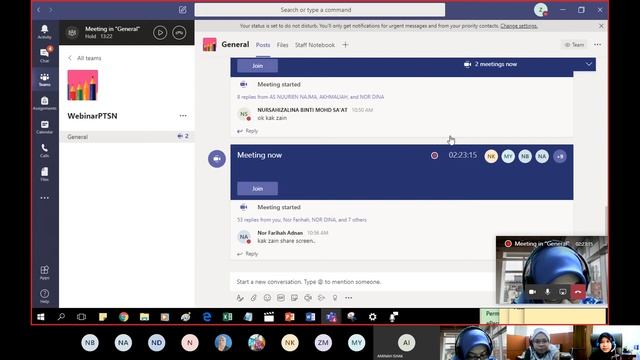Screen dimensions: 640x360
Task: Start a new chat with compose icon
Action: (x=182, y=10)
